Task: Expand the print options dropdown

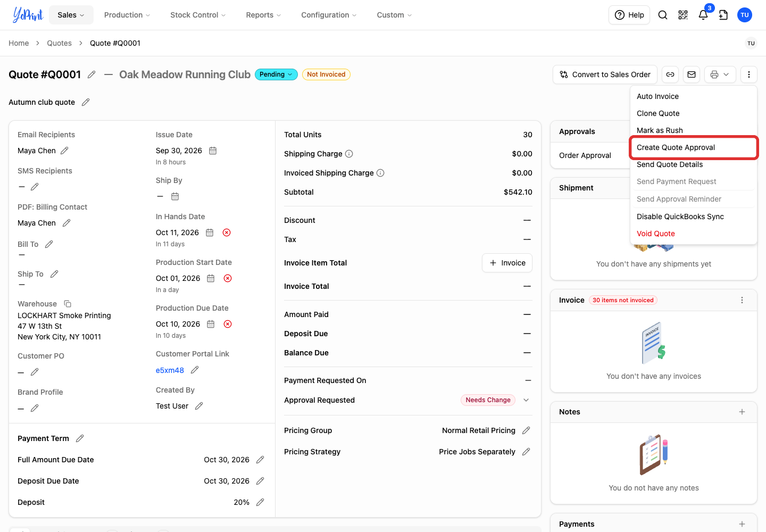Action: pyautogui.click(x=720, y=74)
